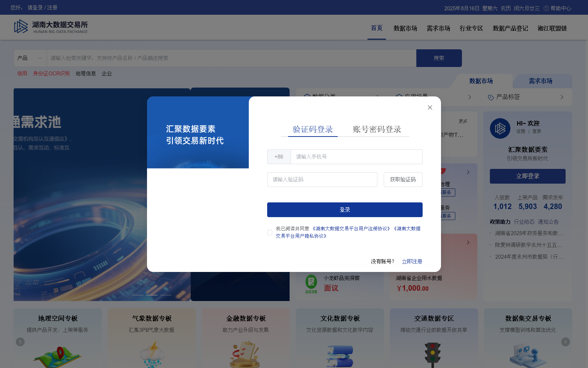Viewport: 588px width, 368px height.
Task: Open news 湖南省2025年政务服务和数…
Action: (529, 233)
